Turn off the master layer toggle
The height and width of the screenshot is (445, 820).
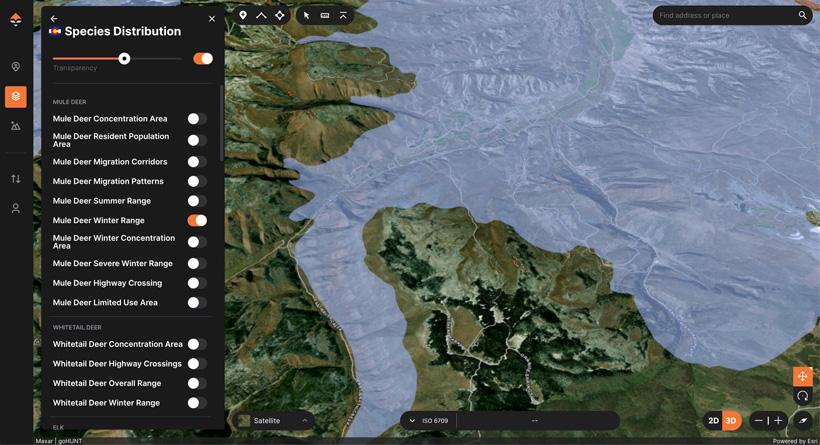tap(203, 59)
